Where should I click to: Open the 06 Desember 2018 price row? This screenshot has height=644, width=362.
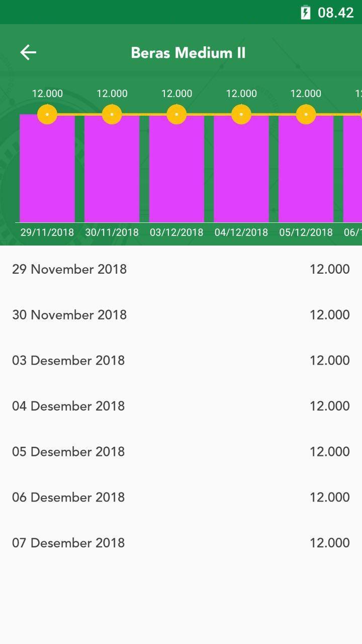[x=181, y=497]
